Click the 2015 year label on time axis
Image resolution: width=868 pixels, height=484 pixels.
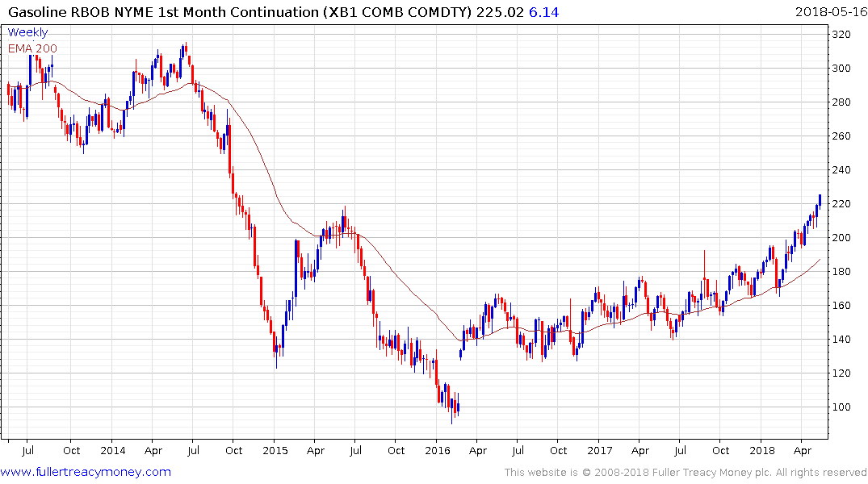point(275,450)
